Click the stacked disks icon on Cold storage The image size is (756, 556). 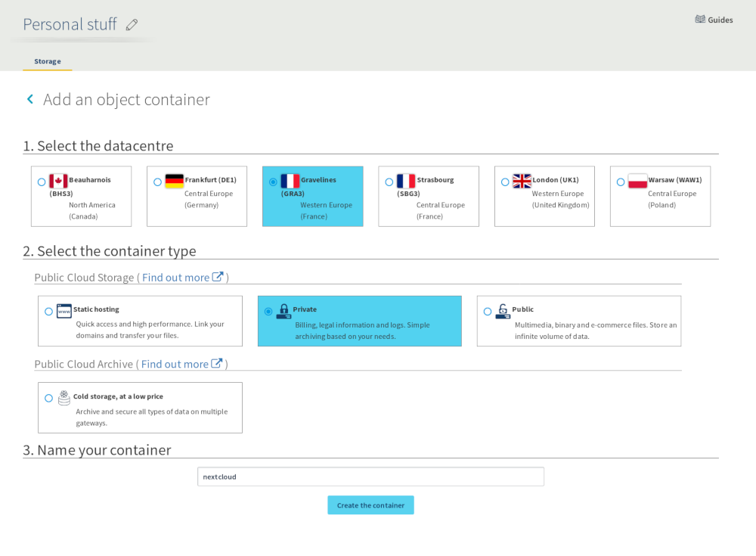click(64, 397)
